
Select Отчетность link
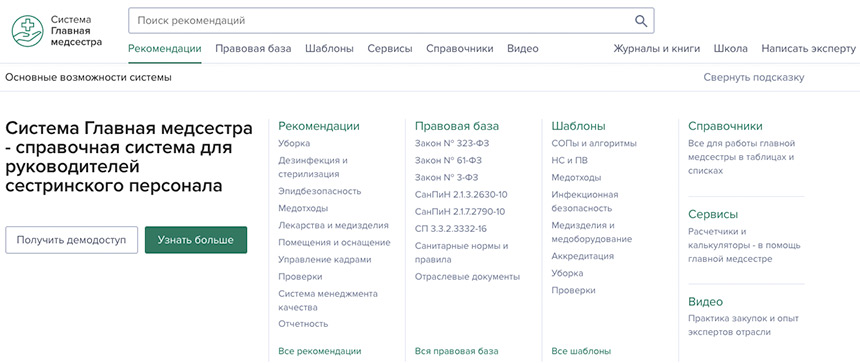(303, 324)
